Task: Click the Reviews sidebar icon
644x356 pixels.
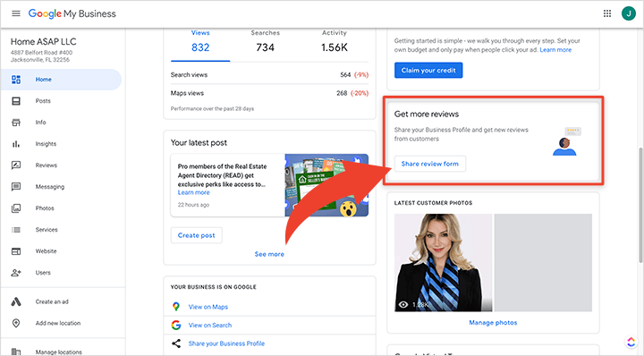Action: point(16,165)
